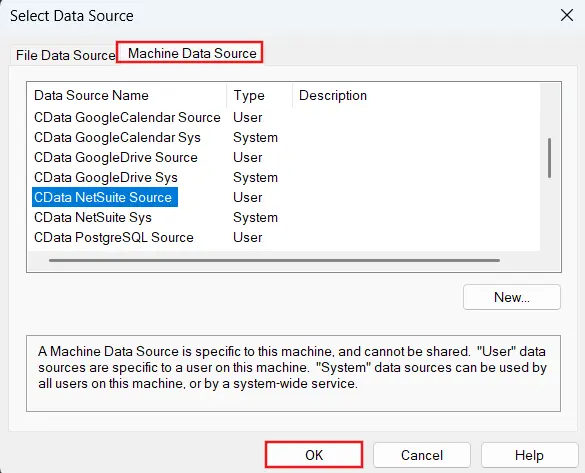Viewport: 585px width, 473px height.
Task: Select CData NetSuite Sys entry
Action: [93, 217]
